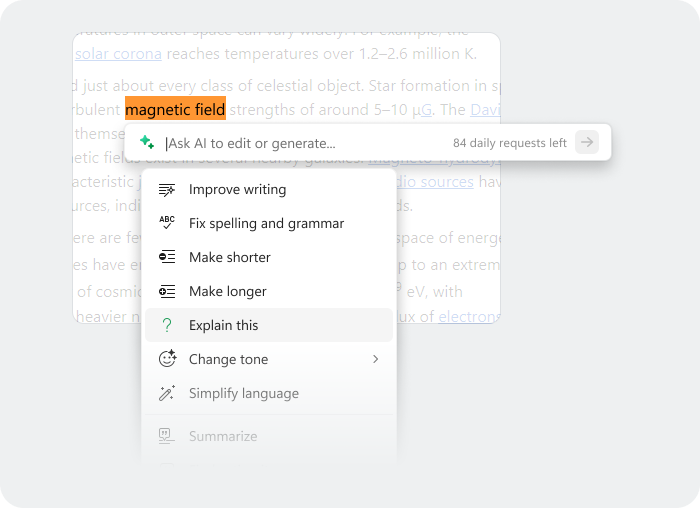Open the Change tone menu item
700x508 pixels.
(269, 359)
